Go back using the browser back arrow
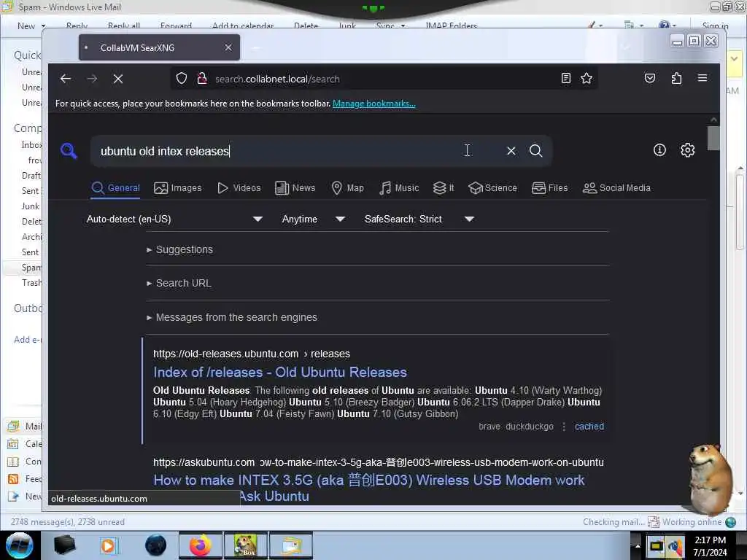This screenshot has height=560, width=747. (x=66, y=79)
